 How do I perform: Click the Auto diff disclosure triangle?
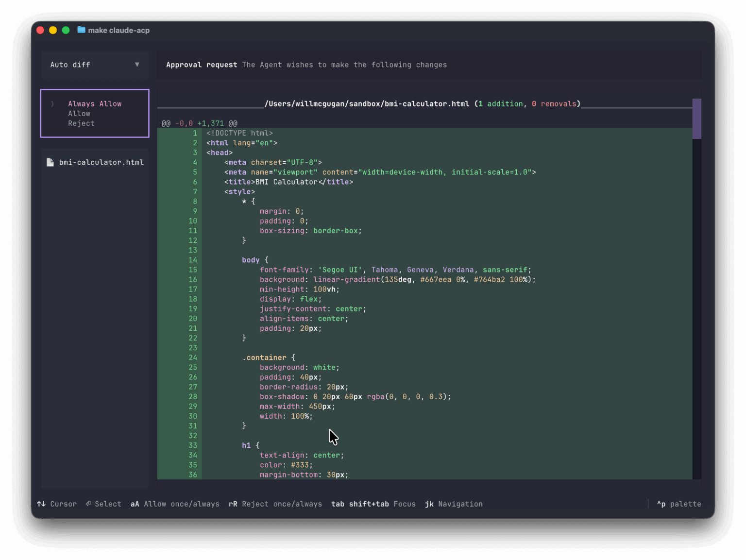pyautogui.click(x=136, y=64)
